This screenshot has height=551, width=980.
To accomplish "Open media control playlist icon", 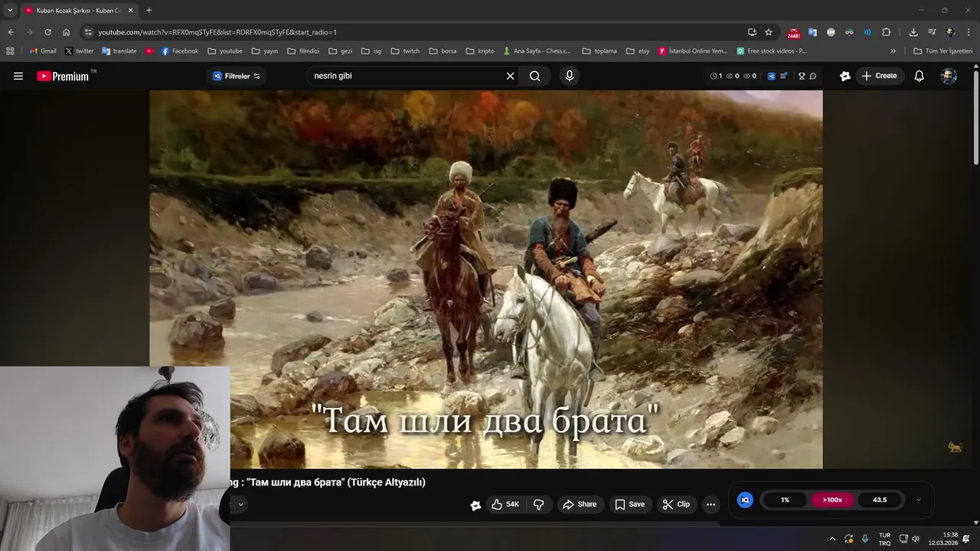I will [x=932, y=32].
